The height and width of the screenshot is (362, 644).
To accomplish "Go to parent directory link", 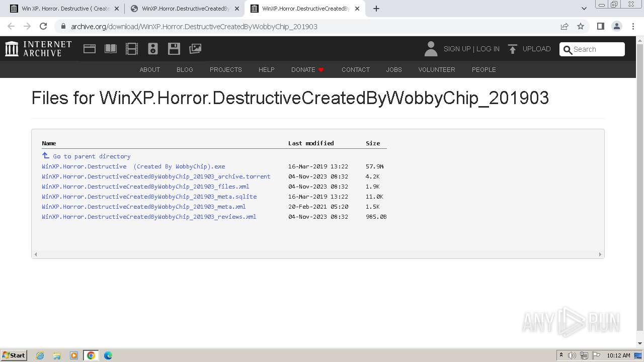I will click(x=87, y=156).
